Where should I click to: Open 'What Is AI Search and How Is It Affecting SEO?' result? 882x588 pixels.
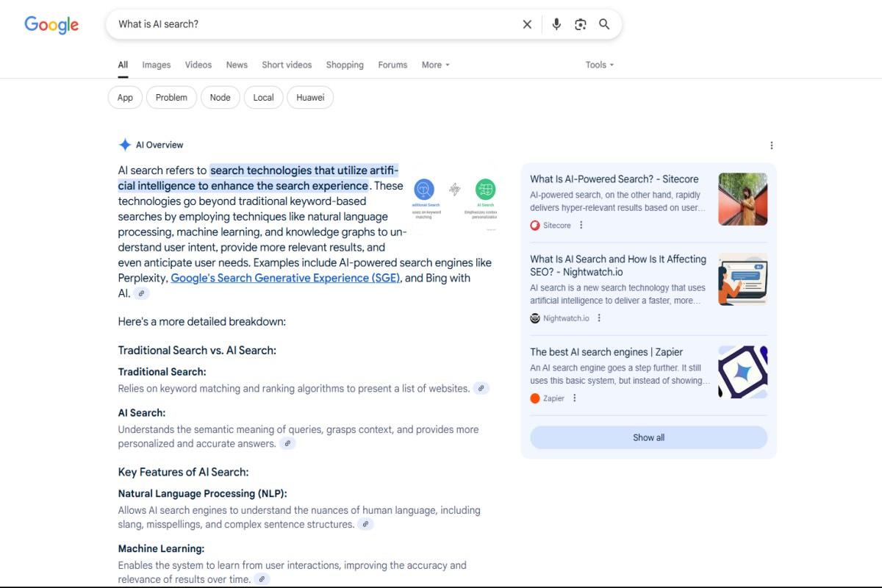[618, 265]
